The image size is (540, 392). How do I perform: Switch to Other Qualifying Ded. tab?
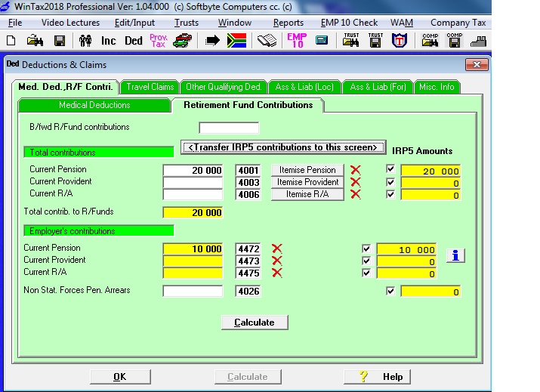coord(224,87)
